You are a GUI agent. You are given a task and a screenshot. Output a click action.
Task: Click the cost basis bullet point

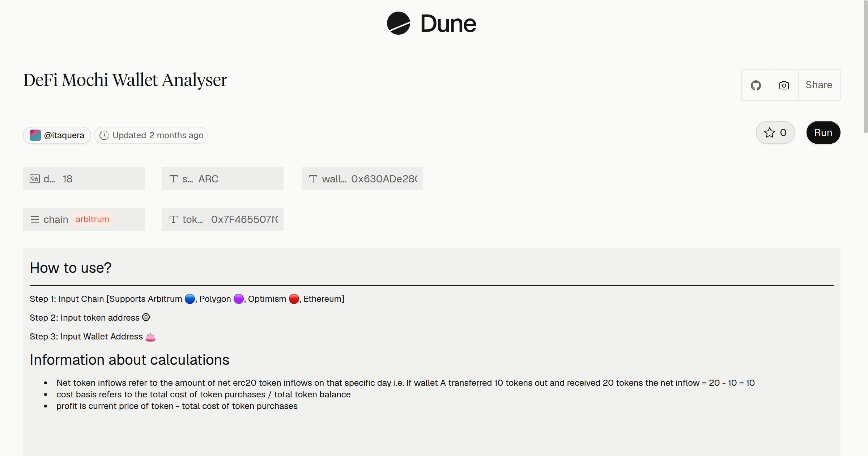[x=204, y=394]
